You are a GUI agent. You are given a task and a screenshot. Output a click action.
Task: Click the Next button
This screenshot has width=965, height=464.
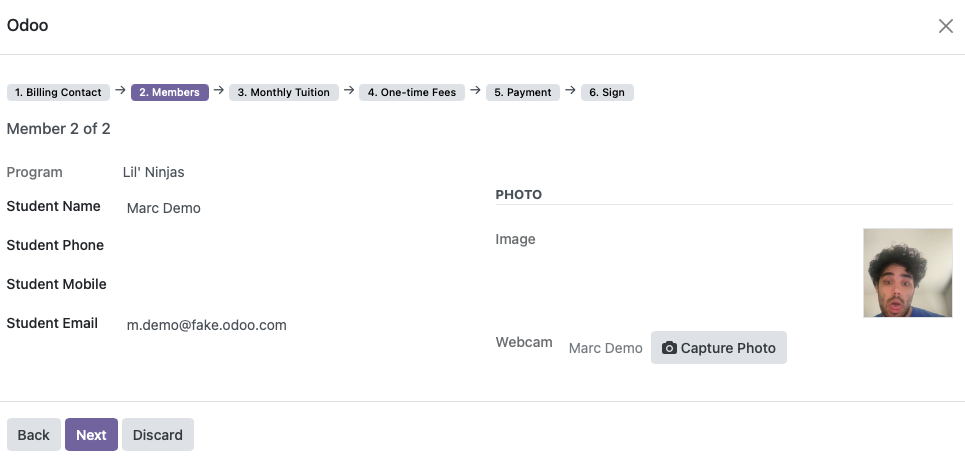tap(91, 434)
